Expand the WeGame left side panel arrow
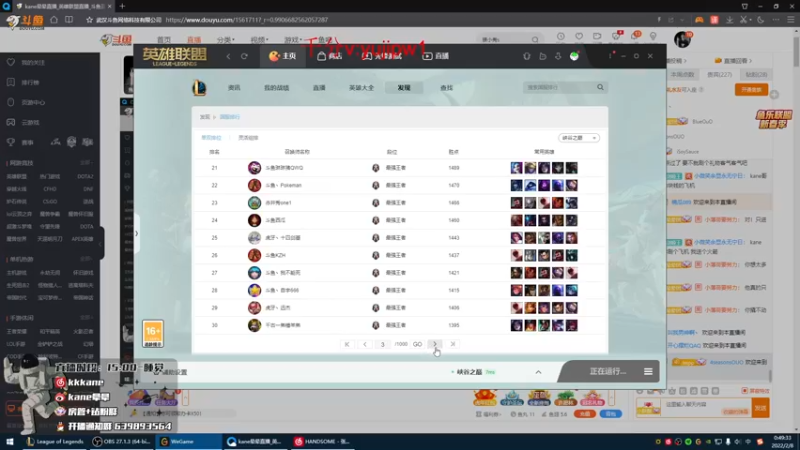This screenshot has width=800, height=450. (x=136, y=234)
